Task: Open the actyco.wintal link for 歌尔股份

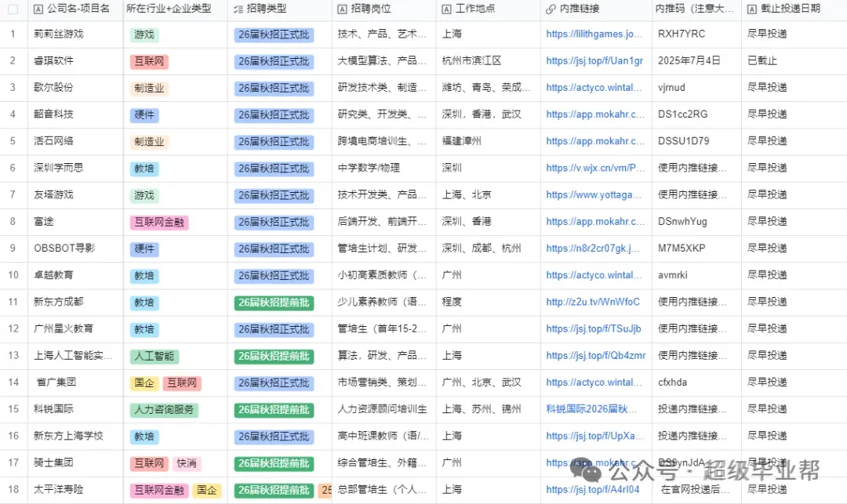Action: pos(594,88)
